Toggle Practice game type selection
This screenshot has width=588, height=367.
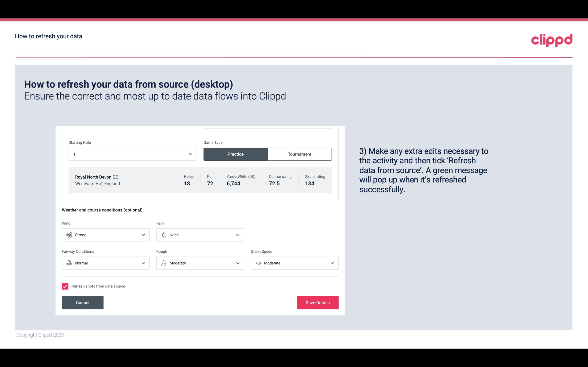(235, 154)
